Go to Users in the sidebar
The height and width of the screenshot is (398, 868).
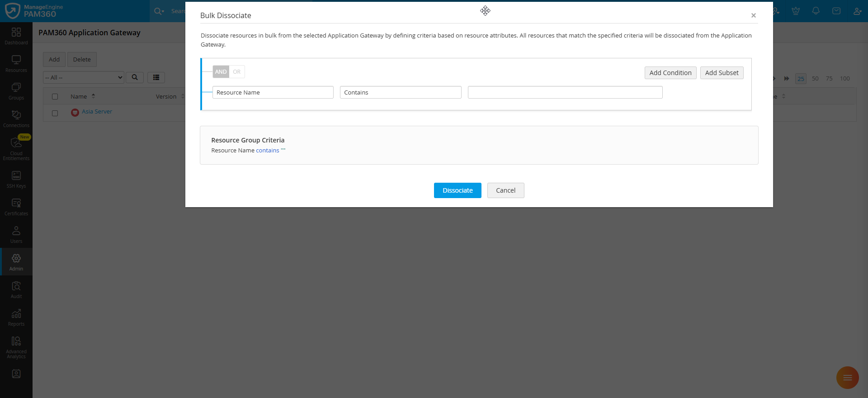[16, 234]
